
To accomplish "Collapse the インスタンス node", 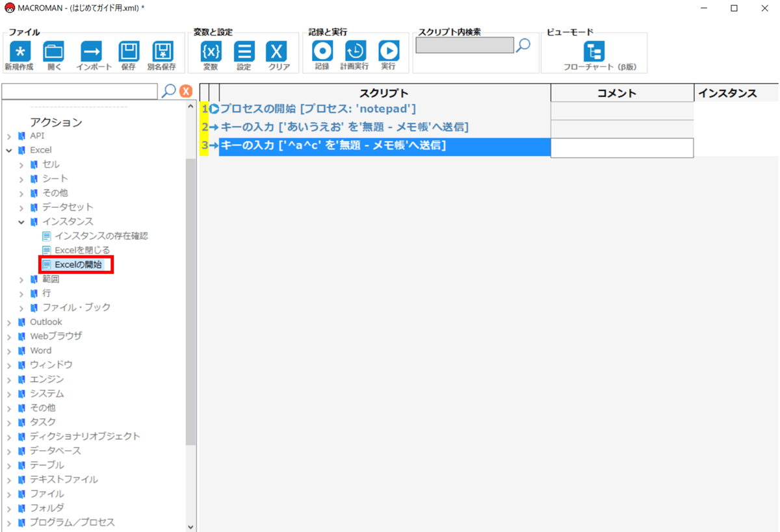I will 21,222.
